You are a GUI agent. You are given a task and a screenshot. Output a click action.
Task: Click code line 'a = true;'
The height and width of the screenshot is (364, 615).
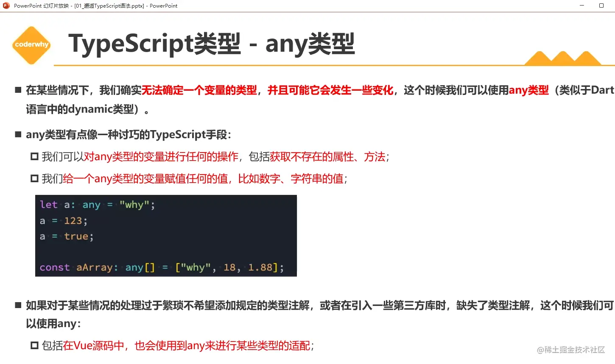[67, 236]
